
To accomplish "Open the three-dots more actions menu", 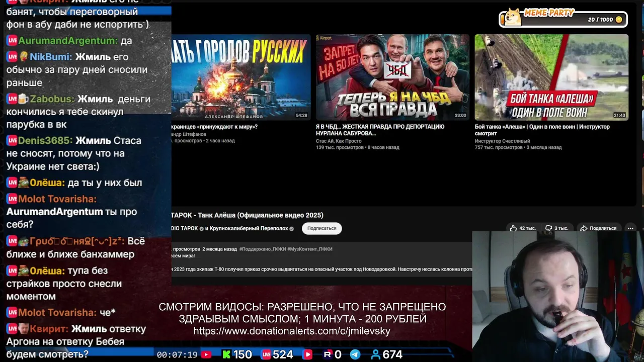I will pos(630,228).
